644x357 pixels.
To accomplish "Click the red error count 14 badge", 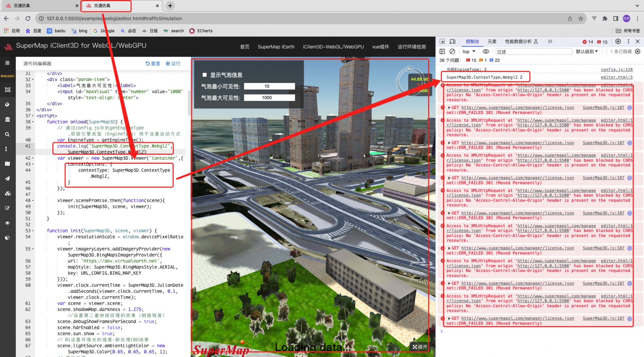I will 588,42.
